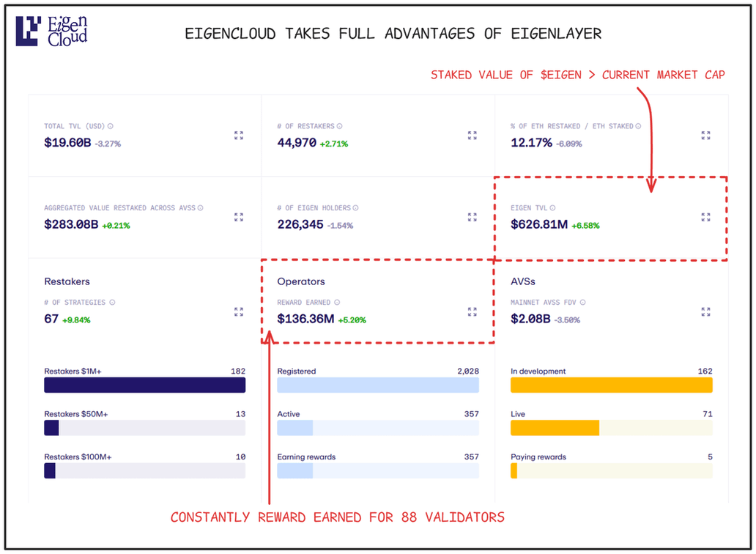The width and height of the screenshot is (756, 554).
Task: Click the +2.71% restakers change
Action: click(333, 144)
